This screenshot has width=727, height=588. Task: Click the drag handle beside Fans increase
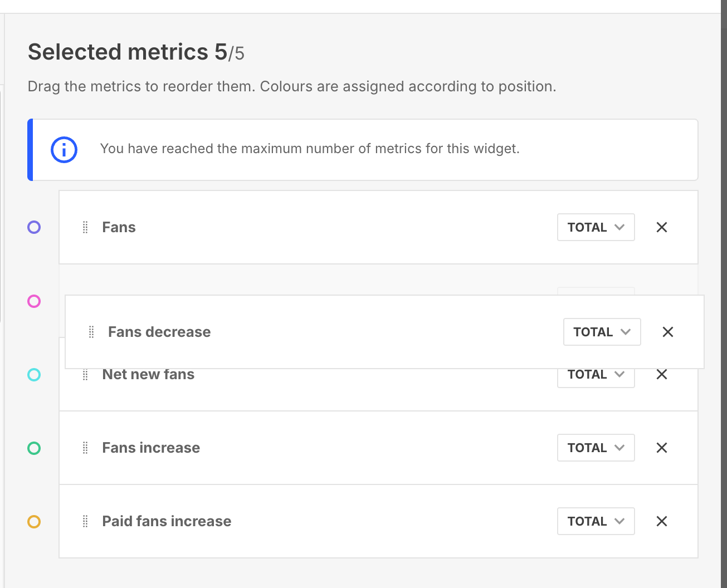pos(85,448)
